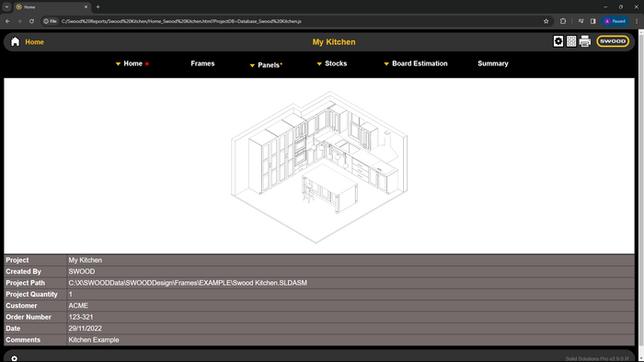Open media control icon in browser toolbar

[581, 21]
